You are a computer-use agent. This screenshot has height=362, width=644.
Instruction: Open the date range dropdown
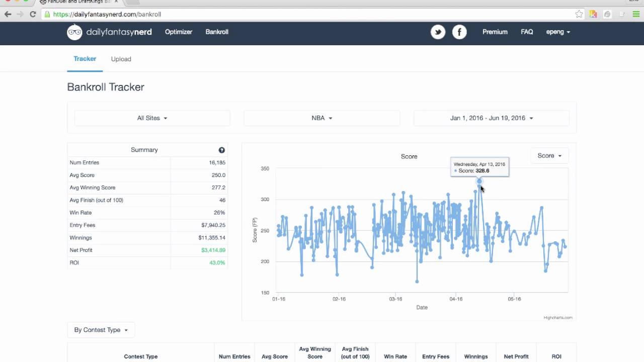click(x=492, y=118)
